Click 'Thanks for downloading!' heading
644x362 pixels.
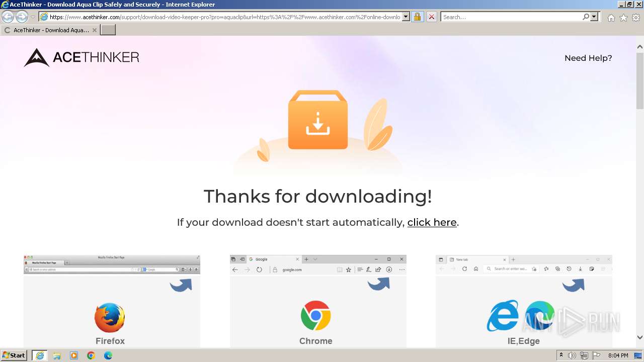click(318, 196)
